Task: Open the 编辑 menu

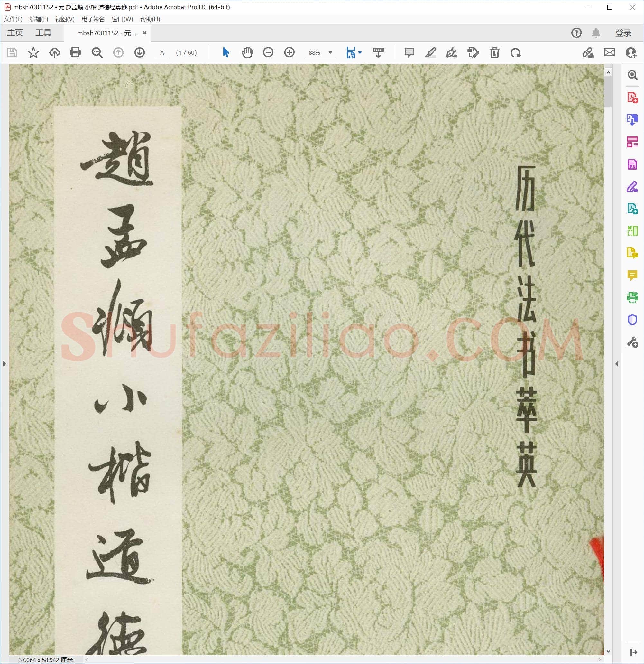Action: coord(39,19)
